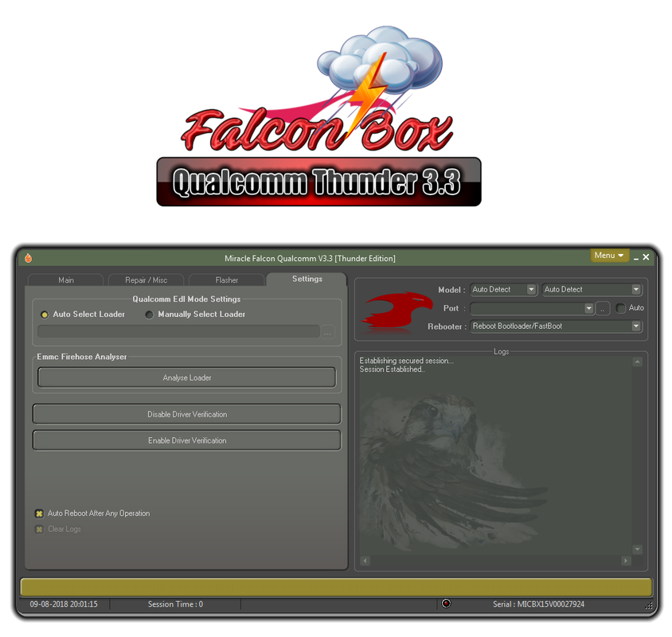672x637 pixels.
Task: Open the Menu dropdown
Action: point(609,256)
